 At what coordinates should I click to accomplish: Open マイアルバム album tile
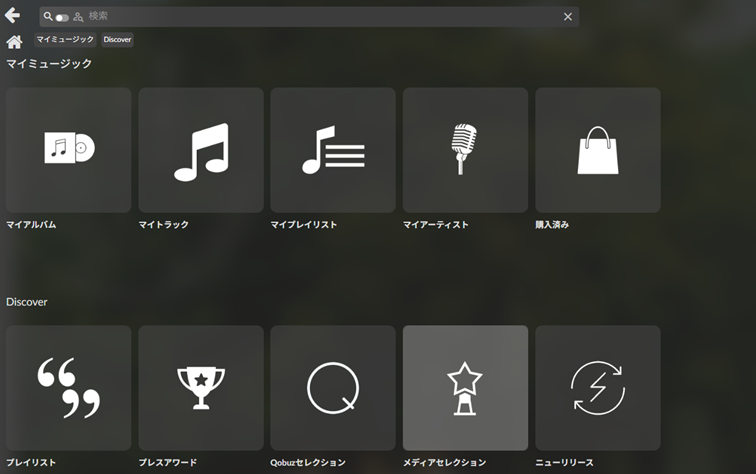68,150
